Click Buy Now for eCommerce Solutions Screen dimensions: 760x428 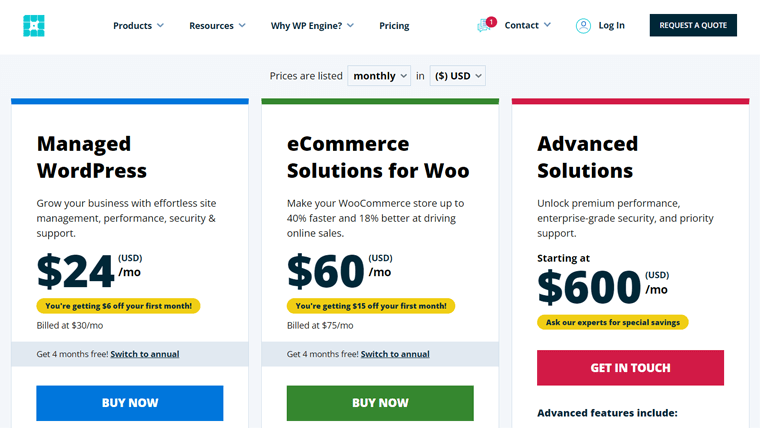coord(380,403)
